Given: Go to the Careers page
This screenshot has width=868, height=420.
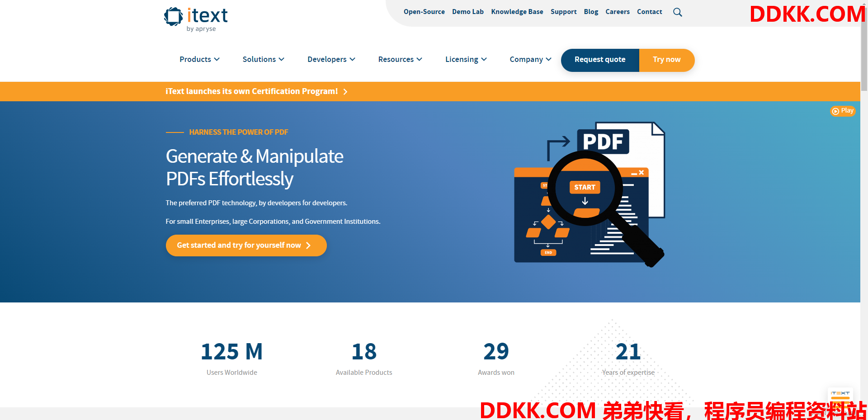Looking at the screenshot, I should click(x=618, y=12).
